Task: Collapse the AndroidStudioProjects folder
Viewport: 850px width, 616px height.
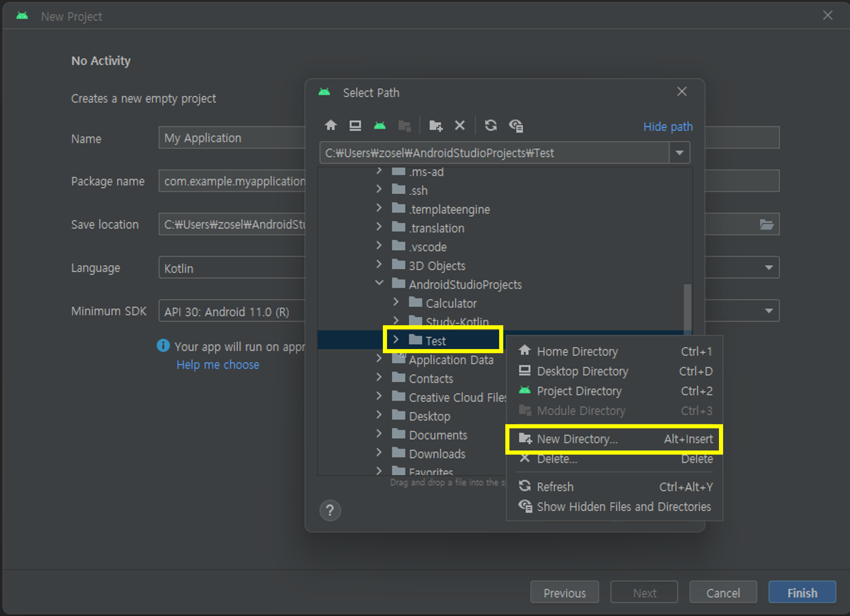Action: point(379,283)
